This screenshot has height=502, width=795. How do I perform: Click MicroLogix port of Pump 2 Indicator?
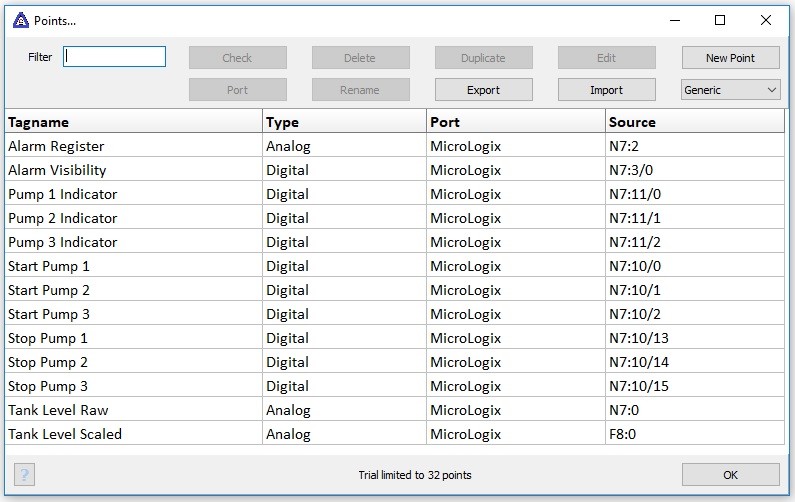coord(516,218)
